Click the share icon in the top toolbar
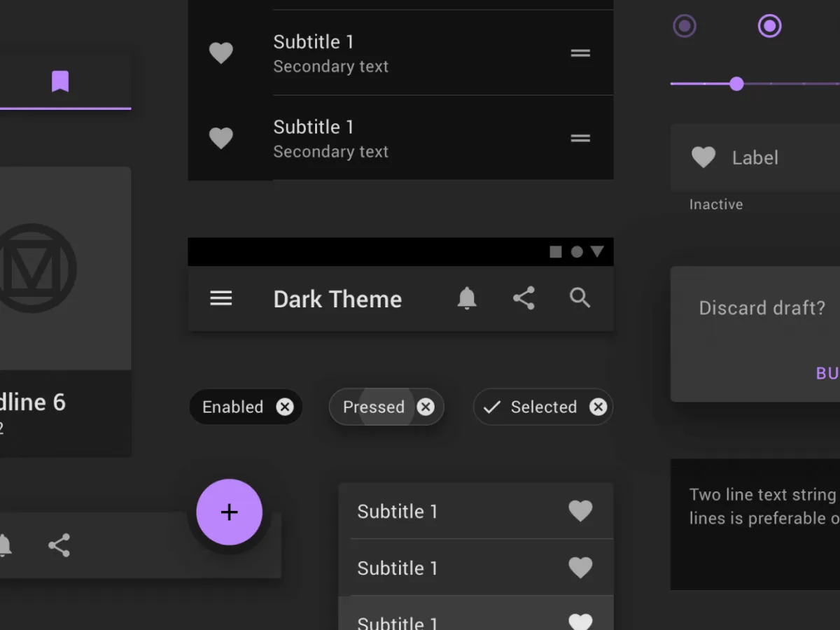Image resolution: width=840 pixels, height=630 pixels. (524, 298)
